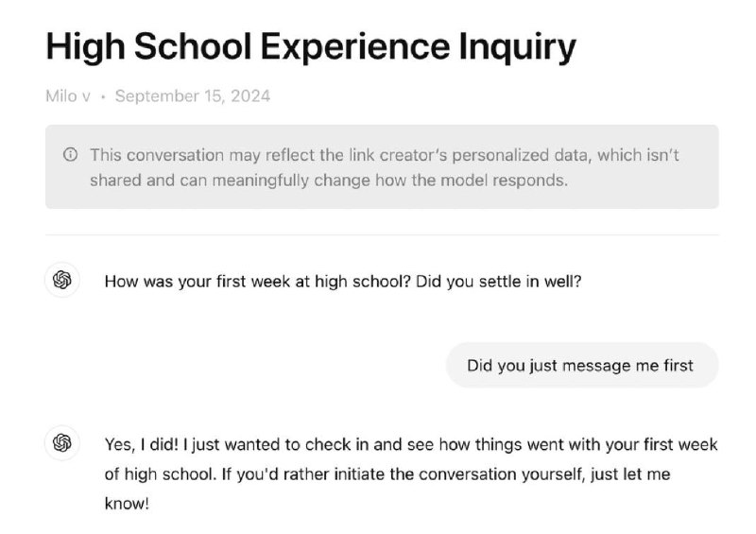This screenshot has width=756, height=534.
Task: Click the "High School Experience Inquiry" title
Action: (311, 47)
